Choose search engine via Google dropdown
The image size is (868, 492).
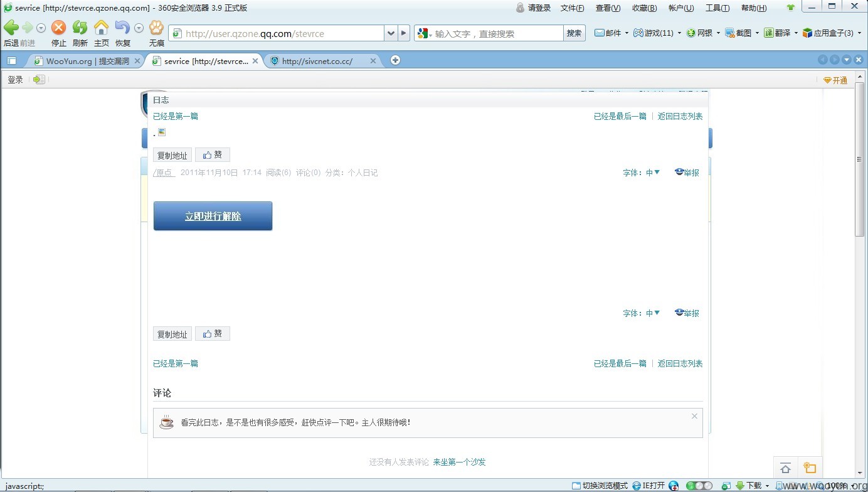pos(425,33)
